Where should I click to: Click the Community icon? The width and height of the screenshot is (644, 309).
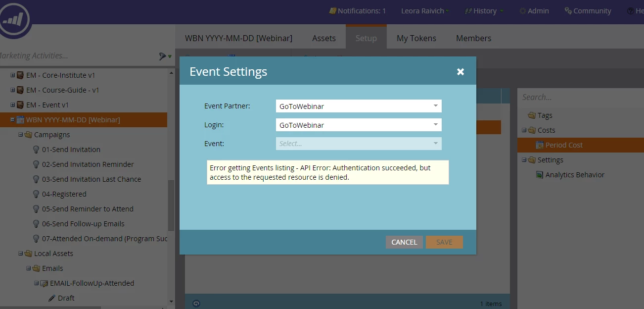coord(568,11)
